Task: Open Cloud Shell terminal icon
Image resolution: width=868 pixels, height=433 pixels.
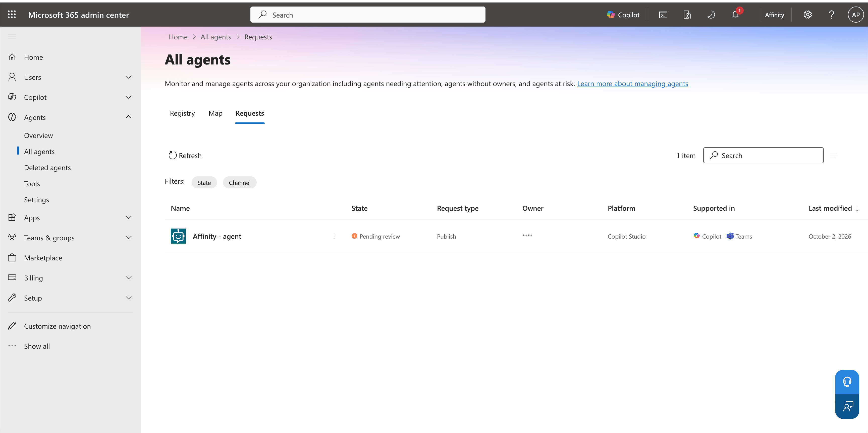Action: click(x=663, y=15)
